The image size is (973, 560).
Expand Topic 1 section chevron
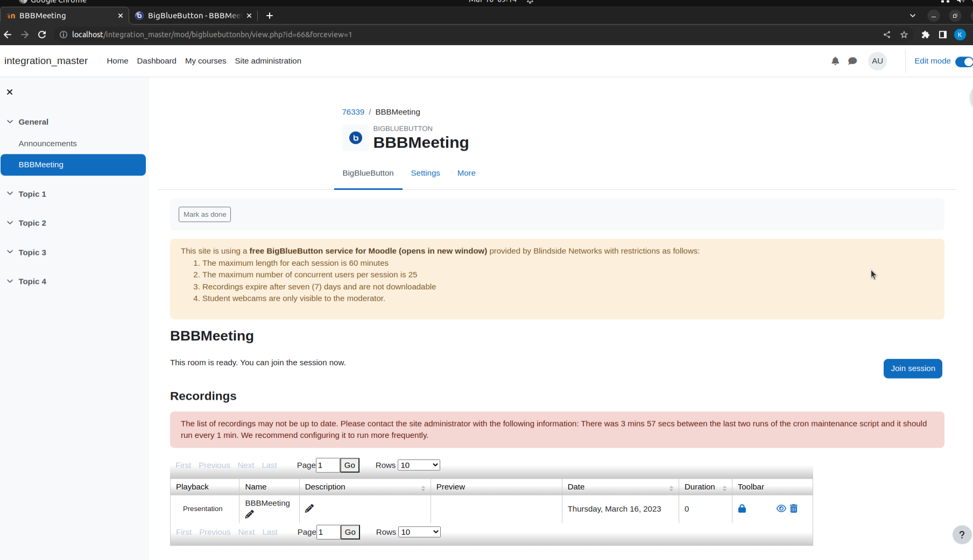10,194
